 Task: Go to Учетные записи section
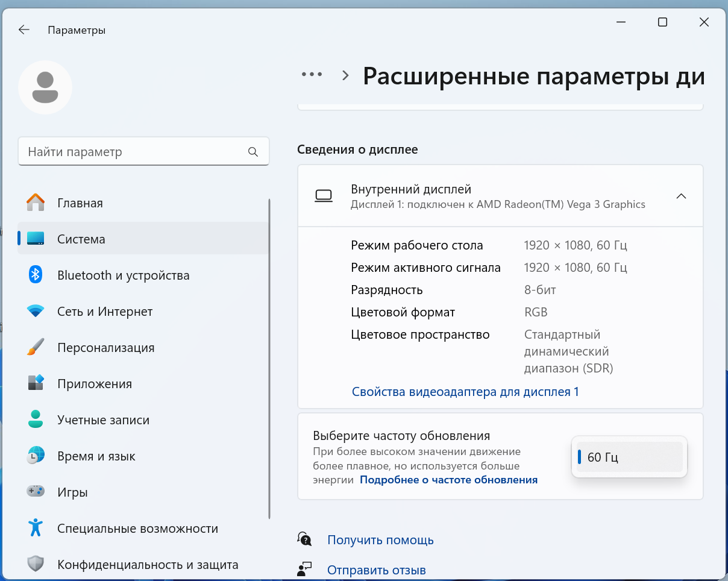pos(103,420)
